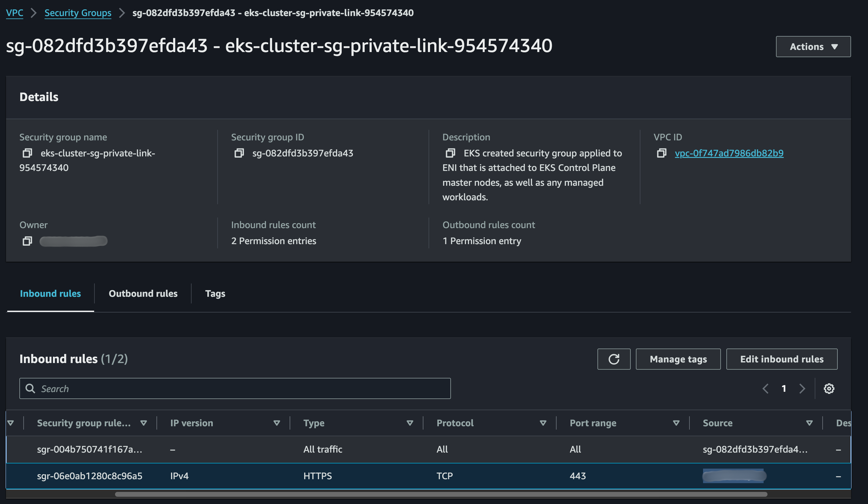Click the TCP protocol cell
This screenshot has height=504, width=868.
(444, 476)
